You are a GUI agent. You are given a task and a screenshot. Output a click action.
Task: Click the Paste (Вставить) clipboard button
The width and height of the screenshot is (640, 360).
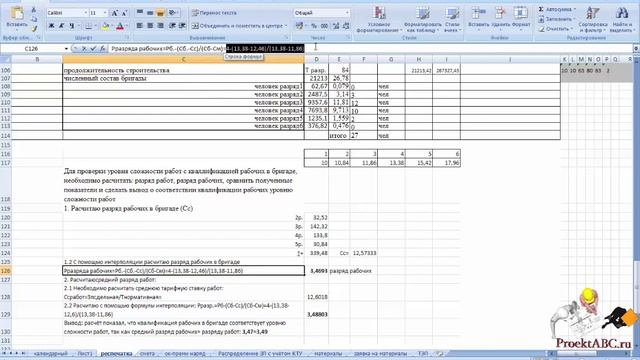[17, 18]
